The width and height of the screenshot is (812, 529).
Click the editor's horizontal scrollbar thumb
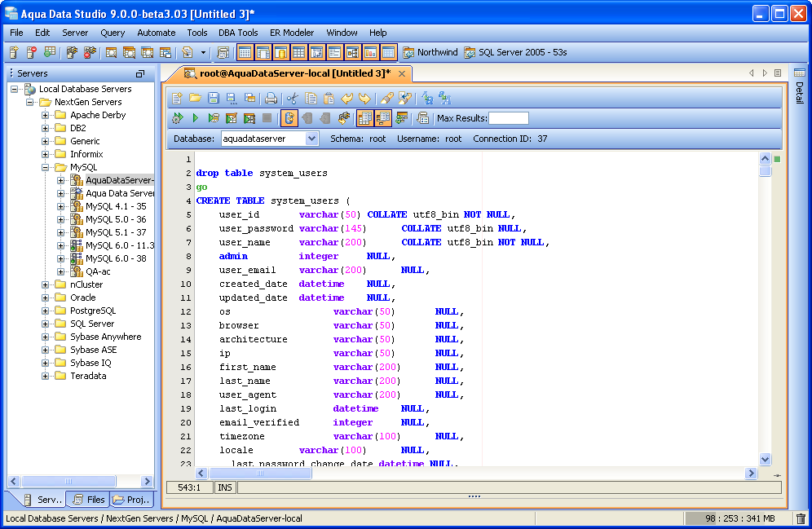pos(261,474)
